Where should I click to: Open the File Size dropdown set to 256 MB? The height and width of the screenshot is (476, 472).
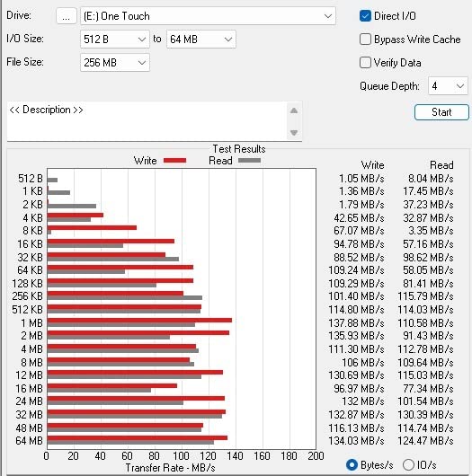pyautogui.click(x=115, y=63)
